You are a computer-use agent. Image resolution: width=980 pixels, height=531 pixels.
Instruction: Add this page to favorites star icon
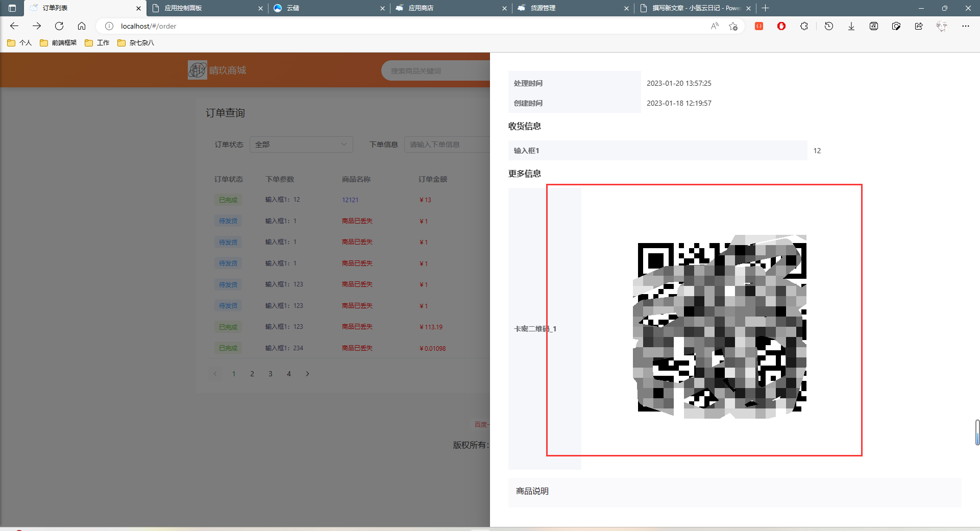tap(733, 26)
